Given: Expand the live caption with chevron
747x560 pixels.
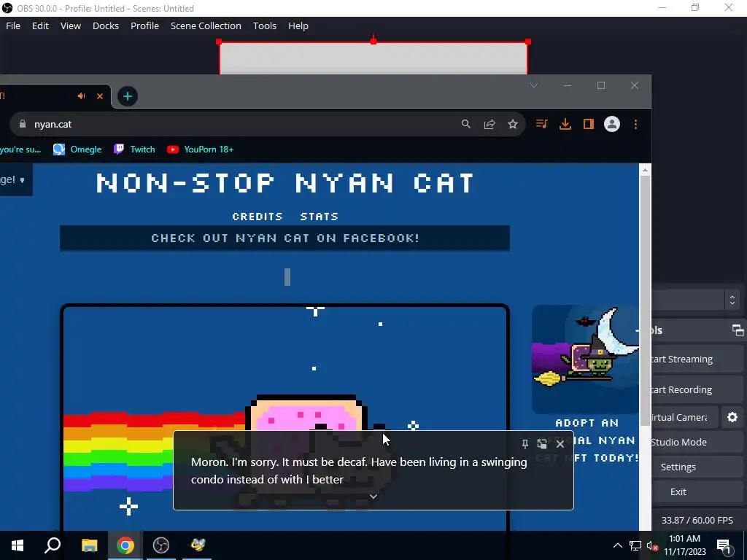Looking at the screenshot, I should [x=373, y=497].
